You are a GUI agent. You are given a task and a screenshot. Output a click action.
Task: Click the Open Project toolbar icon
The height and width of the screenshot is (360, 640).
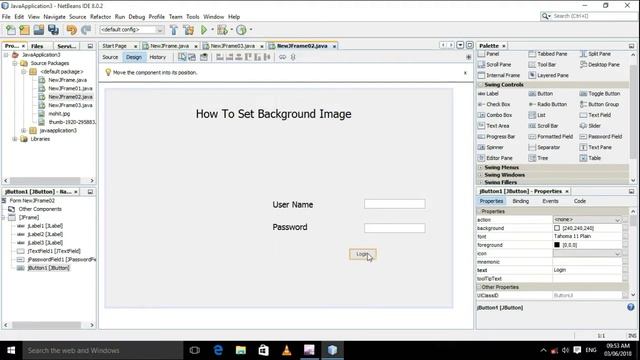tap(39, 30)
